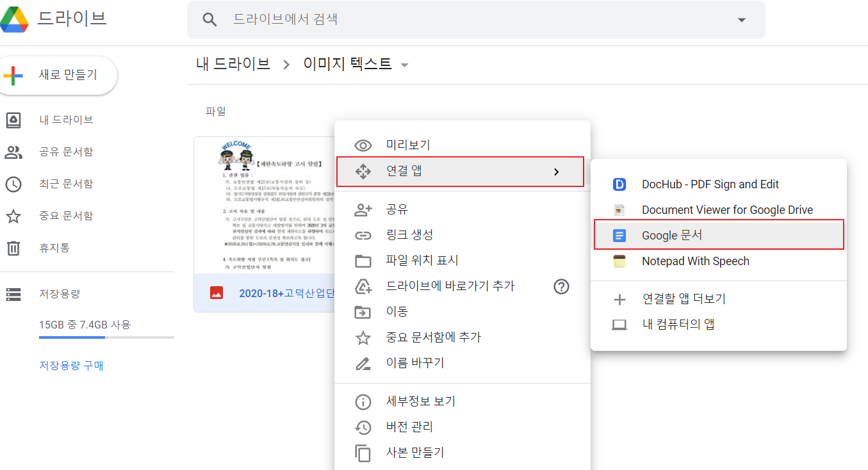Choose 링크 생성 menu entry
The width and height of the screenshot is (868, 470).
click(463, 235)
